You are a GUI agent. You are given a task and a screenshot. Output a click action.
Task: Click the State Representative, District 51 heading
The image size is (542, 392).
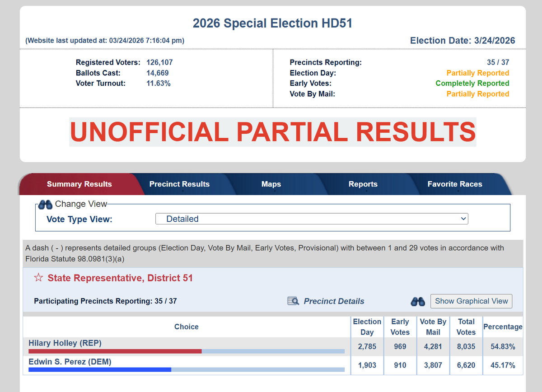[120, 278]
